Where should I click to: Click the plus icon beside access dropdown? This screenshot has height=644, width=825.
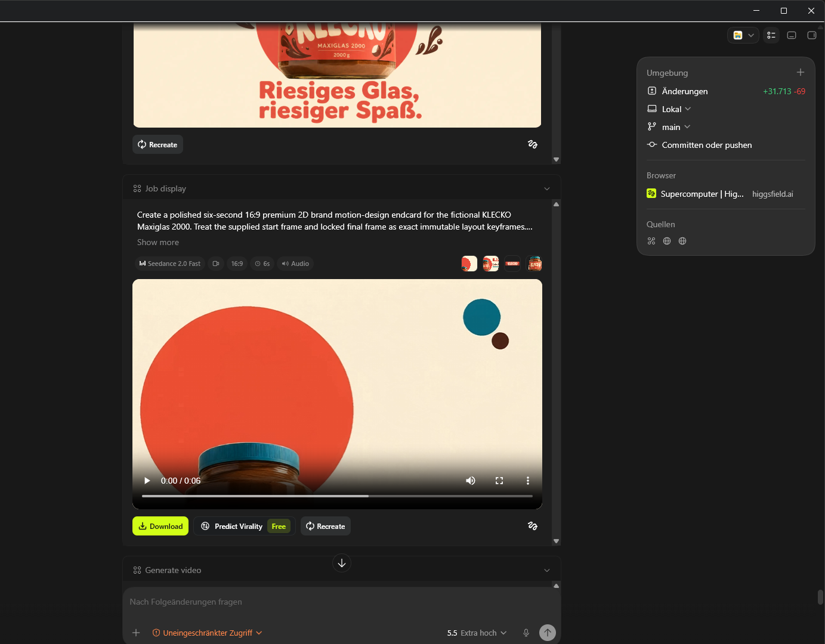pos(136,633)
